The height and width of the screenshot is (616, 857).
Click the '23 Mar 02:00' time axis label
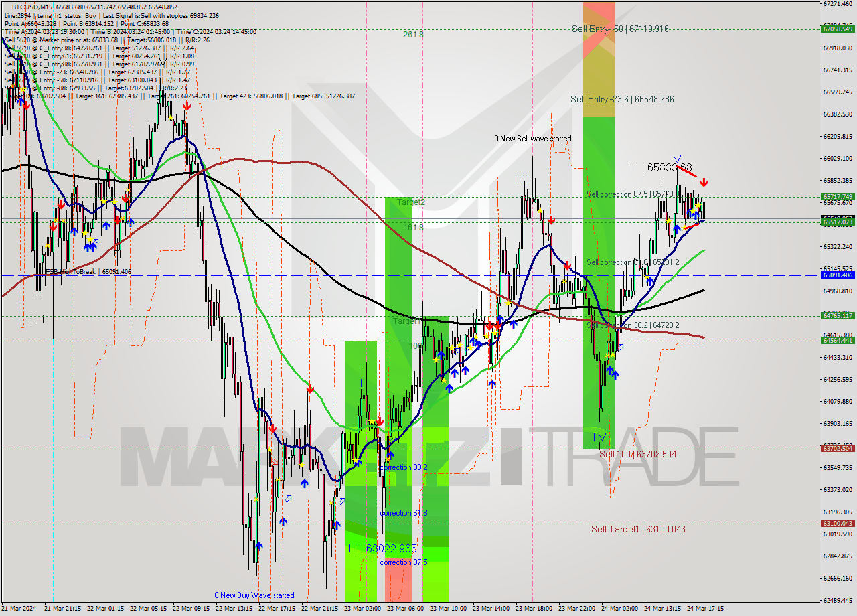point(363,609)
